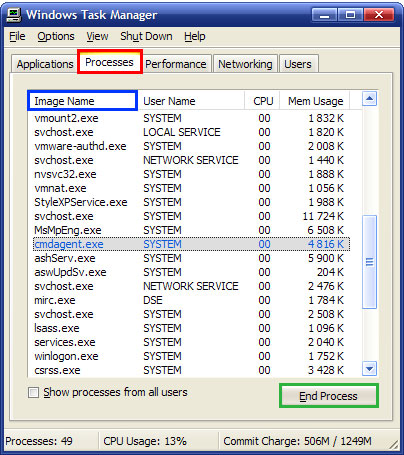Go to the Networking tab
Screen dimensions: 404x455
[245, 64]
